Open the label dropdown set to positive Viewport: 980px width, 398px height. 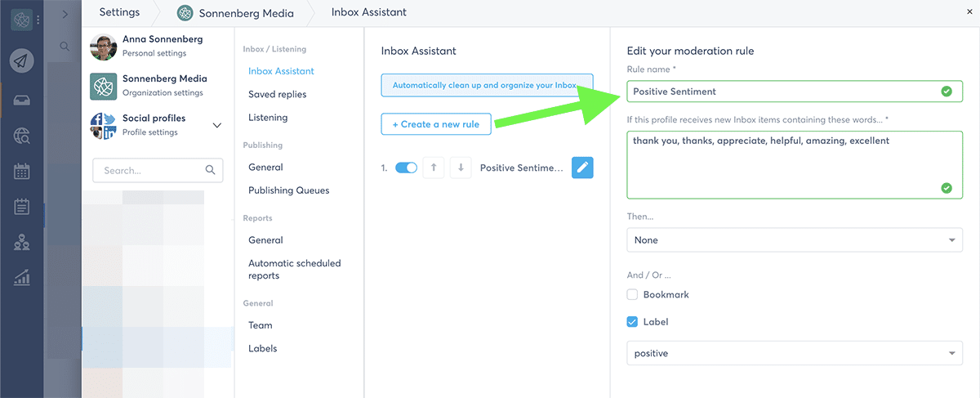[x=795, y=353]
